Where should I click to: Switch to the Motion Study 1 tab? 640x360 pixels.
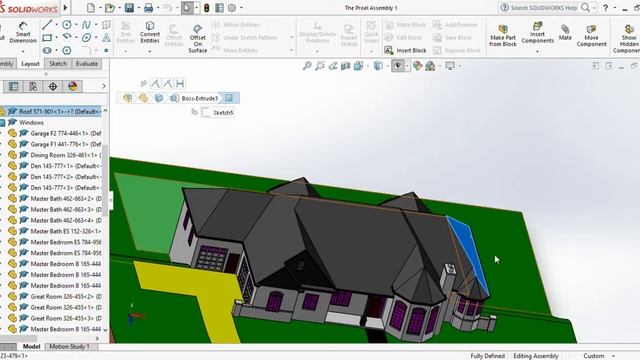coord(69,347)
